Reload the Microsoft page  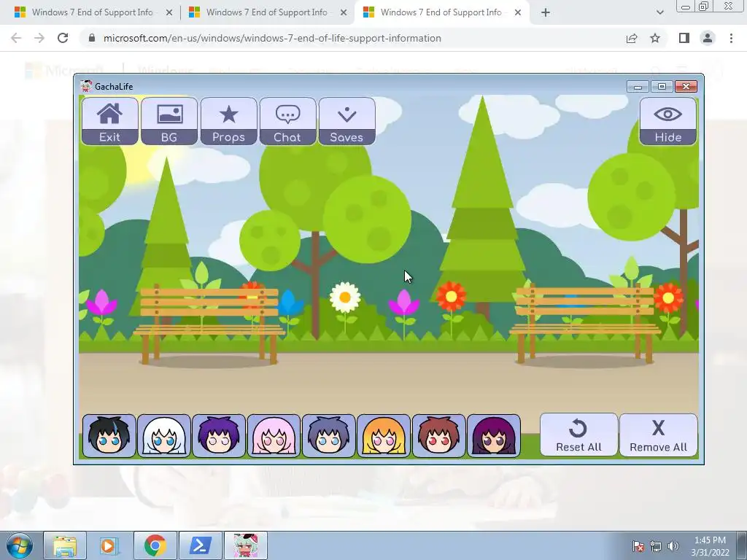point(63,38)
